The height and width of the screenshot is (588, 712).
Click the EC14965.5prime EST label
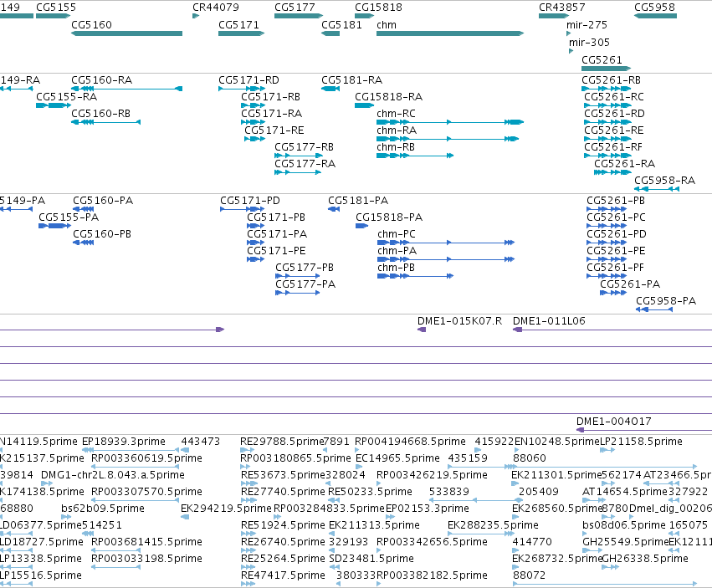click(x=397, y=458)
